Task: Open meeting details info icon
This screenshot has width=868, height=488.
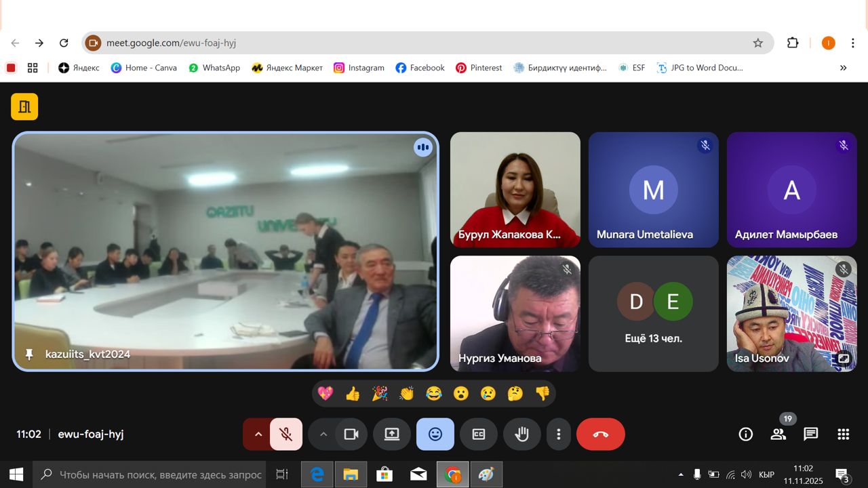Action: coord(745,434)
